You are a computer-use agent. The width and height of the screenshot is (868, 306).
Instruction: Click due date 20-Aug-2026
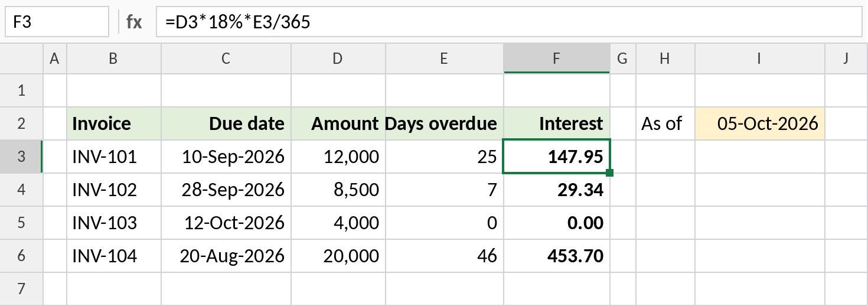pyautogui.click(x=226, y=256)
